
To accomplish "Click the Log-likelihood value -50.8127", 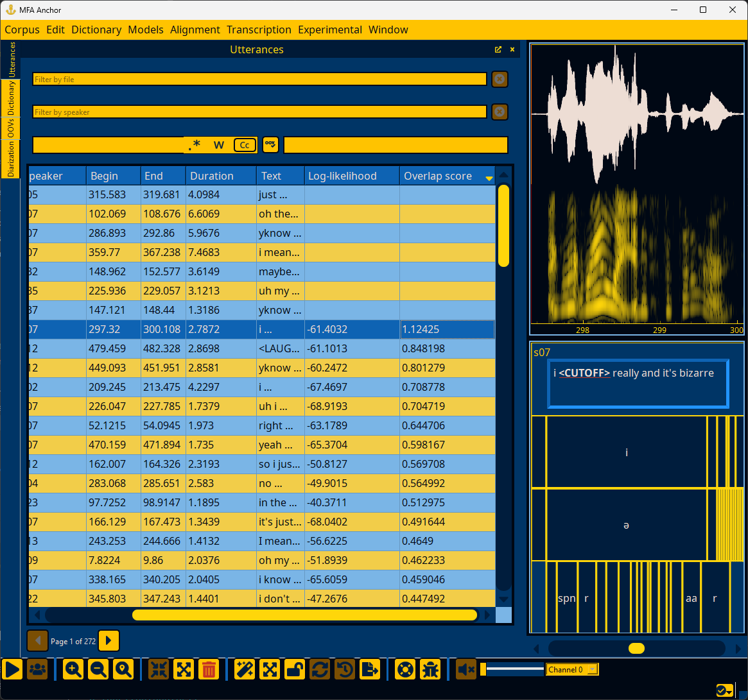I will tap(352, 464).
